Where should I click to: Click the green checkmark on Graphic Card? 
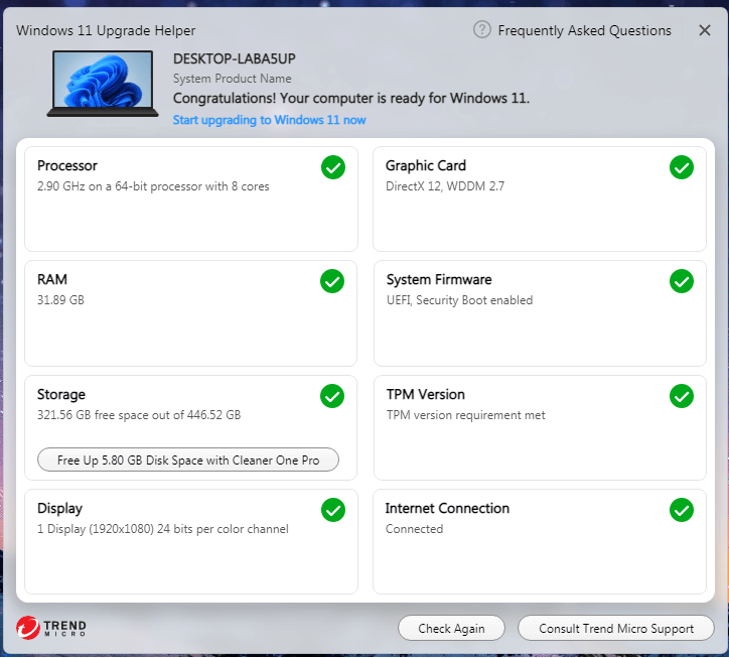click(681, 168)
